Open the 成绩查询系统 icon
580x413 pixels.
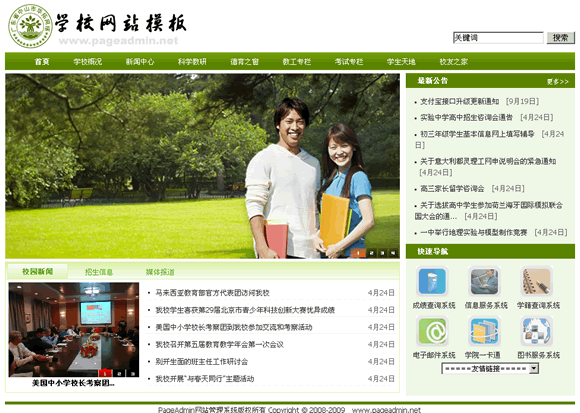coord(432,281)
